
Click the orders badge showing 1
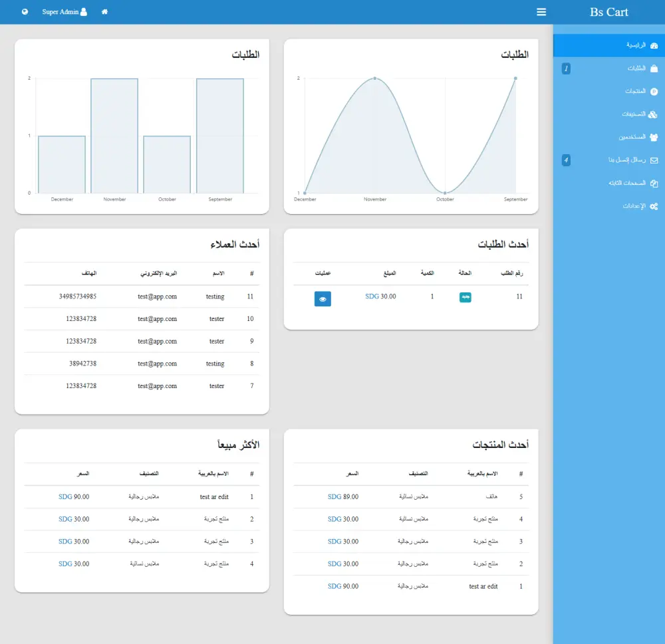565,68
